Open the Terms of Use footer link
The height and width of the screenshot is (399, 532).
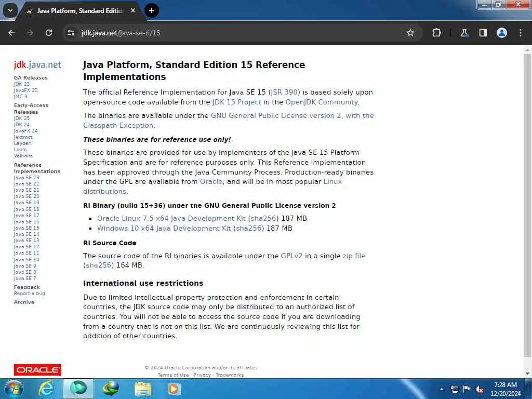(x=173, y=375)
